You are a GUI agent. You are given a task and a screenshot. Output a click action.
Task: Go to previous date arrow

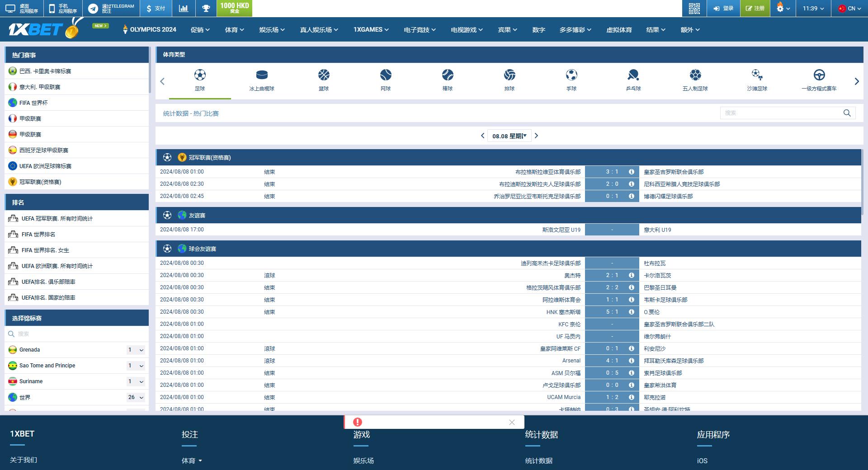pos(482,136)
